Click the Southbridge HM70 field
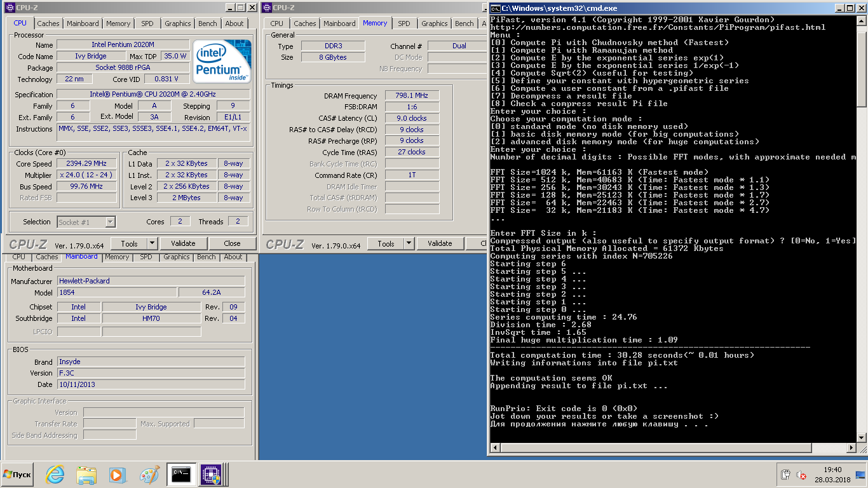Viewport: 868px width, 488px height. 151,318
